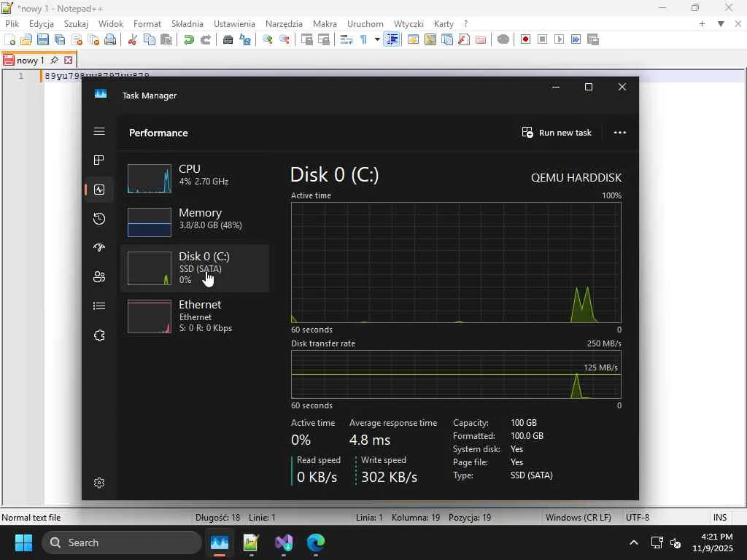Click the INS indicator in the status bar
The width and height of the screenshot is (747, 560).
720,517
